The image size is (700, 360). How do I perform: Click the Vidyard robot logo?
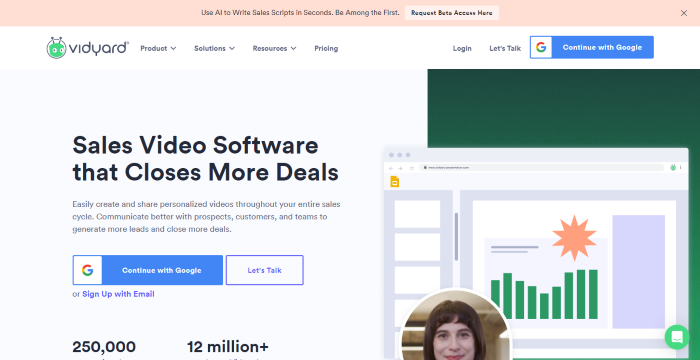[x=56, y=48]
